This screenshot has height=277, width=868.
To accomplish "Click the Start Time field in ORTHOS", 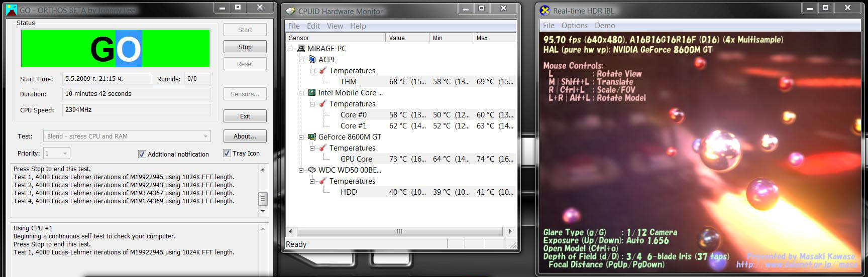I will coord(107,79).
